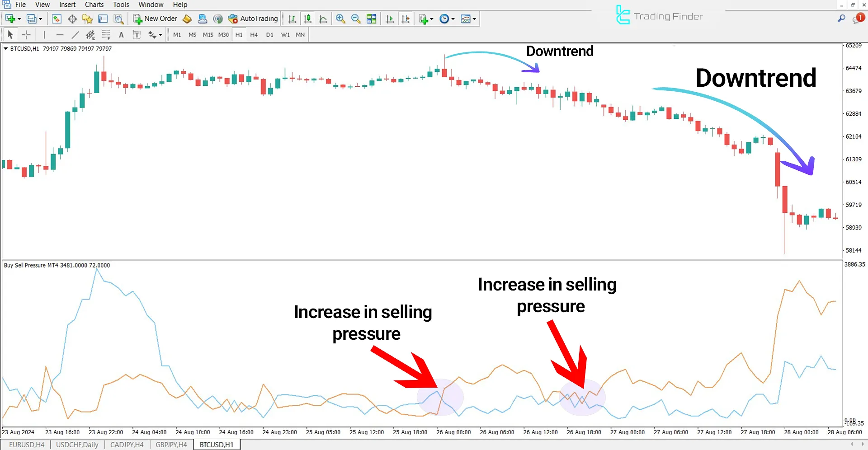Open the Charts menu
This screenshot has width=868, height=450.
94,5
